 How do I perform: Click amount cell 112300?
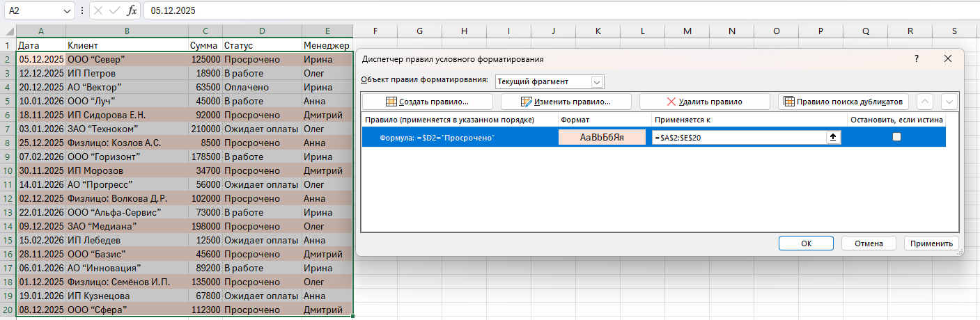click(x=205, y=310)
